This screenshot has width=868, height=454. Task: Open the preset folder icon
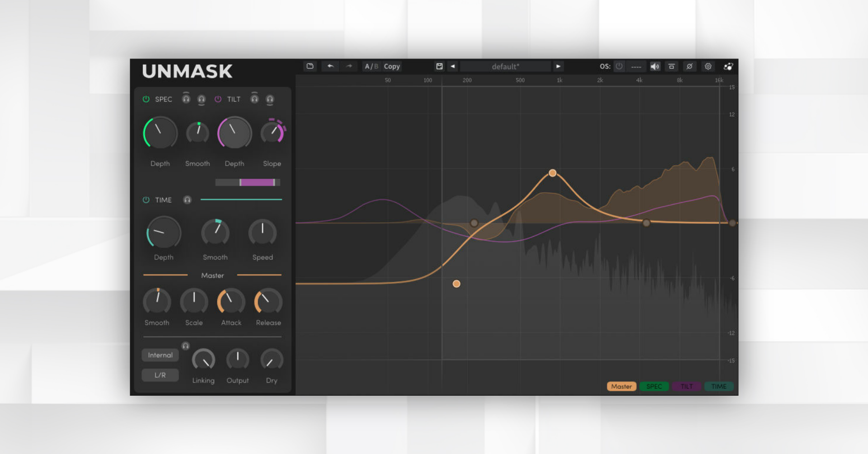coord(310,66)
